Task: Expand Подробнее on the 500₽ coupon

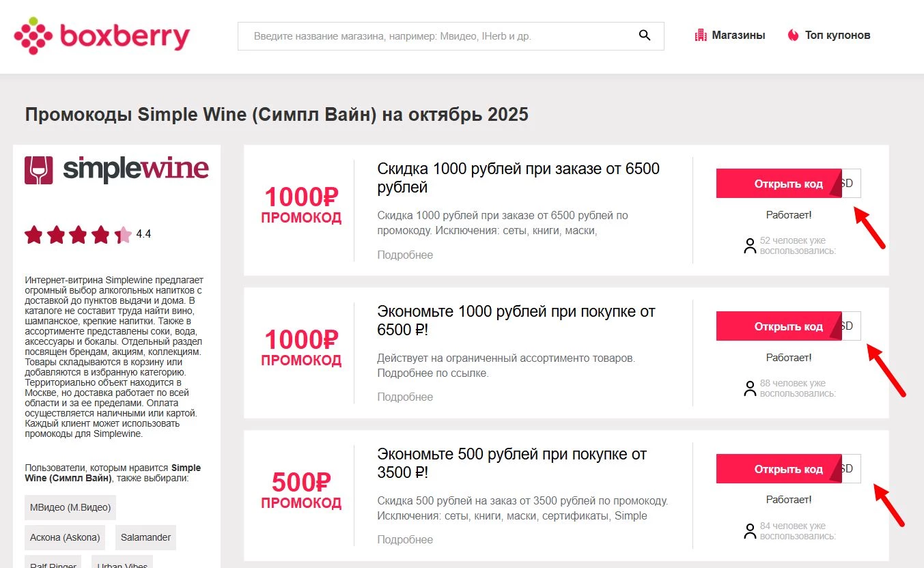Action: 405,539
